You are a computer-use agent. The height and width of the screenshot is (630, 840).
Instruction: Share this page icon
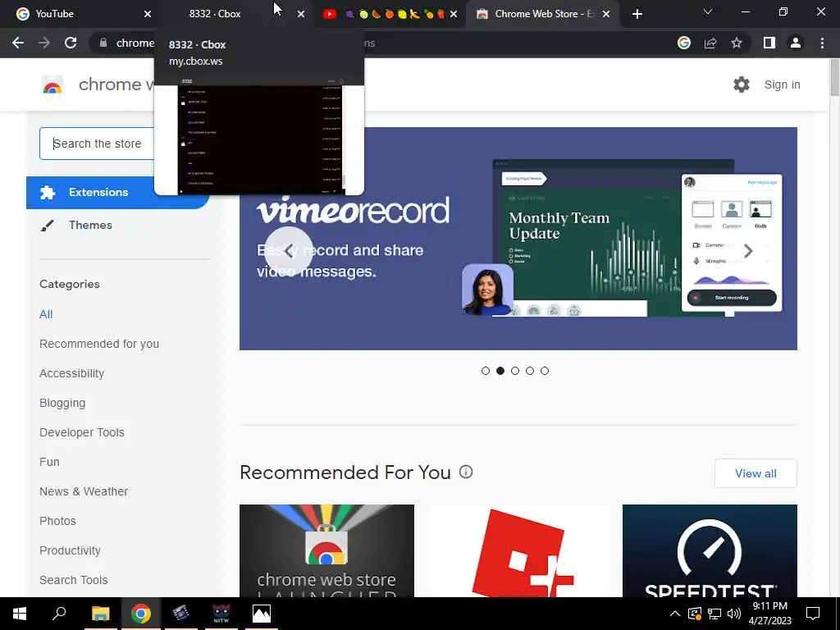pyautogui.click(x=710, y=43)
